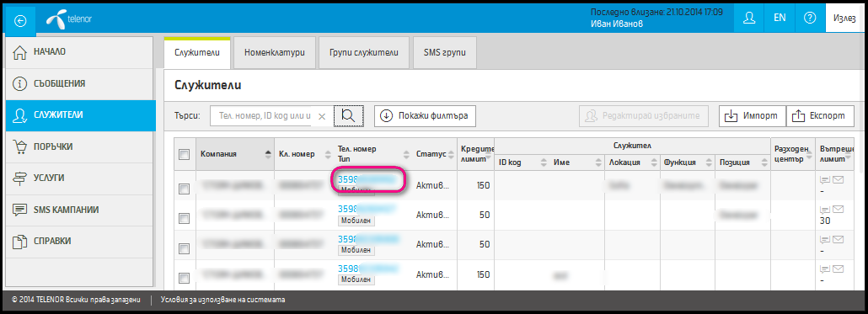Sort by Компания column arrows
This screenshot has height=314, width=868.
pos(269,154)
